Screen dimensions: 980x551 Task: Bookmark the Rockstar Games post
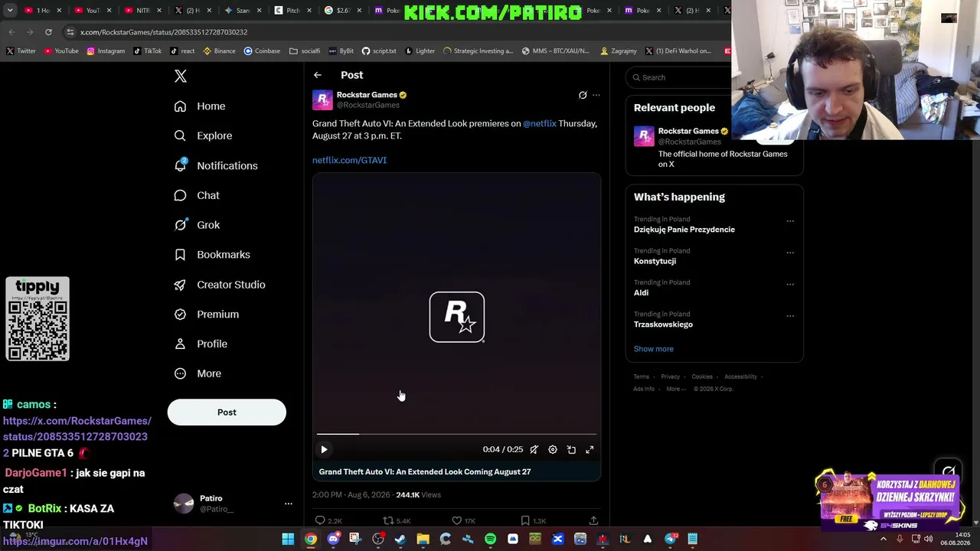click(525, 521)
